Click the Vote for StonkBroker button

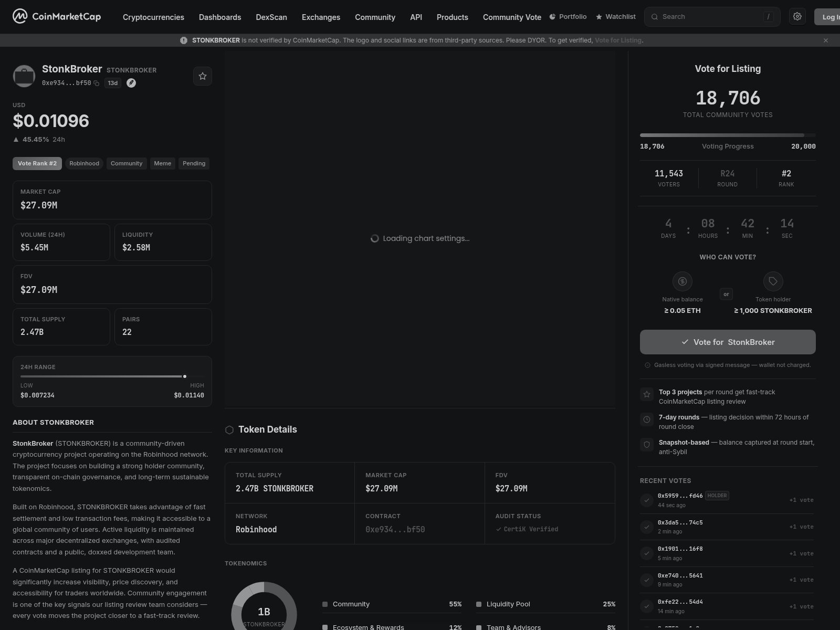(728, 342)
